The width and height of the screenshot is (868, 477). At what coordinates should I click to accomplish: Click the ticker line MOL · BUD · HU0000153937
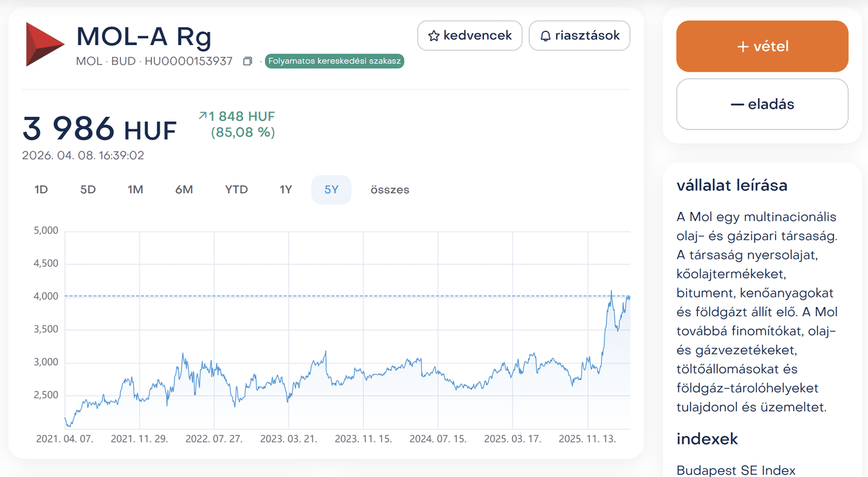pyautogui.click(x=154, y=61)
